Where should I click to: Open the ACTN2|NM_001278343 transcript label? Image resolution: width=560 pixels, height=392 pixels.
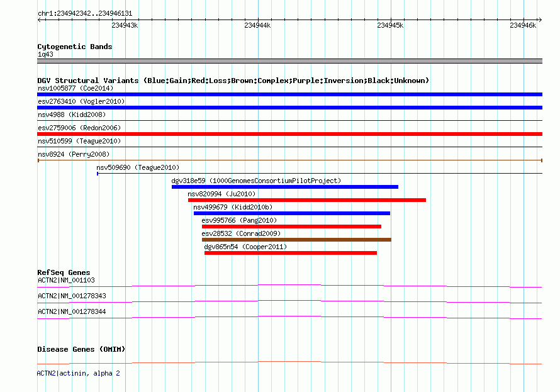[72, 296]
